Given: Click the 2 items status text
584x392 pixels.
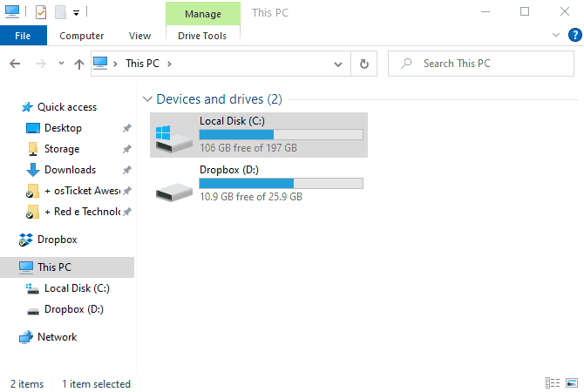Looking at the screenshot, I should coord(27,384).
